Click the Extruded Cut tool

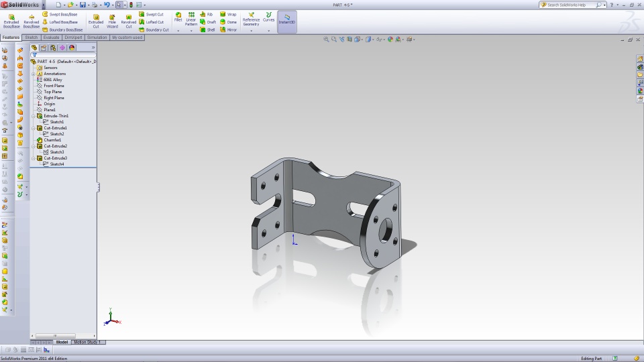[96, 21]
